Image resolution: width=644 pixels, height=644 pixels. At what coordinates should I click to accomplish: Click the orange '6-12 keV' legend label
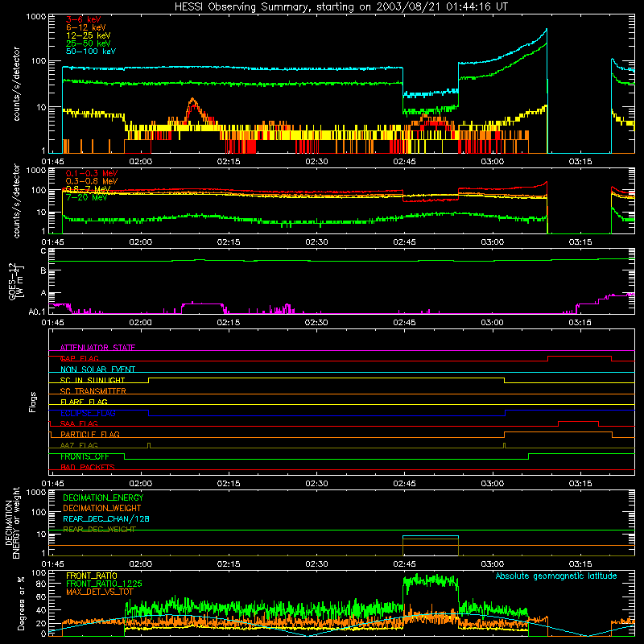pyautogui.click(x=86, y=27)
